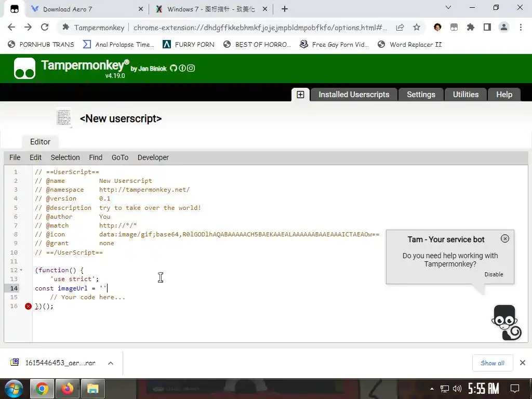This screenshot has width=532, height=399.
Task: Open Tampermonkey GitHub icon link
Action: [x=174, y=68]
